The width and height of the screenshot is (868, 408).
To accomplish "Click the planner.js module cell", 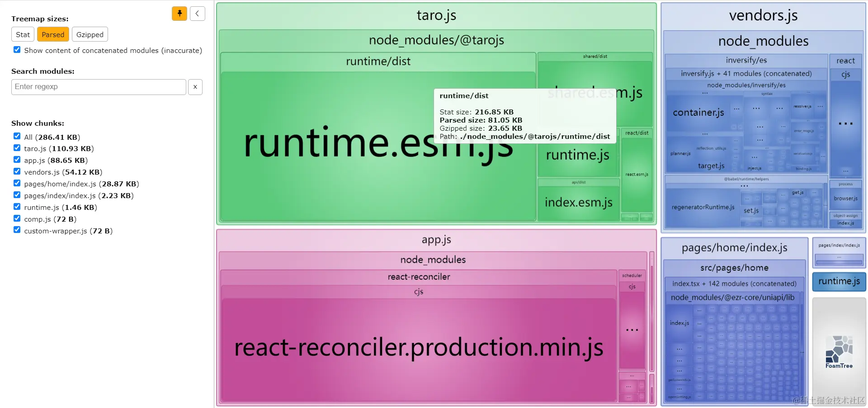I will click(x=680, y=154).
